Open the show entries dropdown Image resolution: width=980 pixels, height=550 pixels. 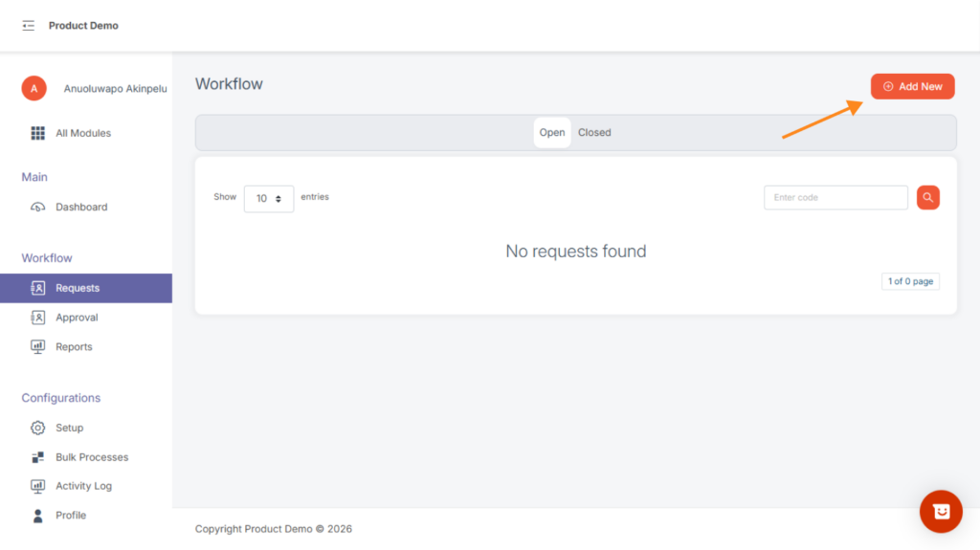(268, 198)
